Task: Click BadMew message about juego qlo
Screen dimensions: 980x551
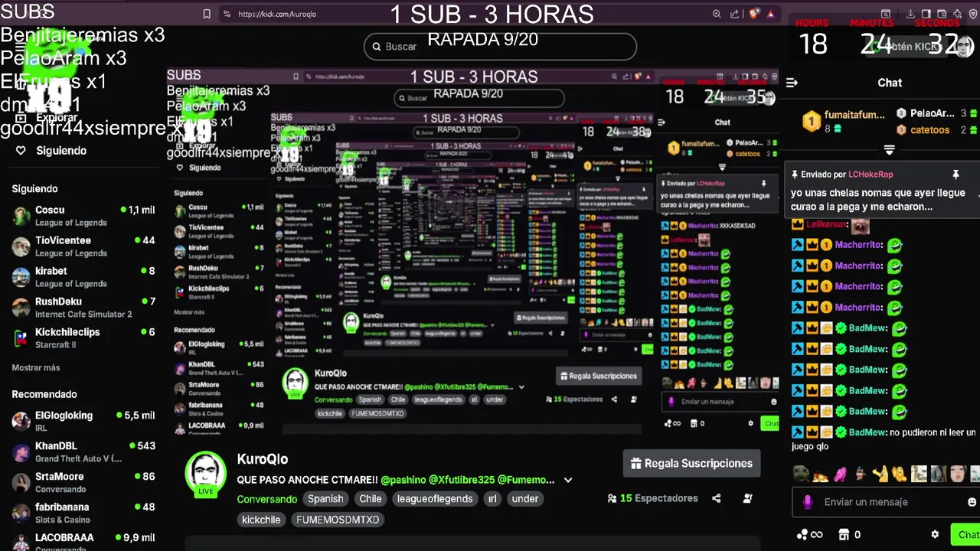Action: pos(884,439)
